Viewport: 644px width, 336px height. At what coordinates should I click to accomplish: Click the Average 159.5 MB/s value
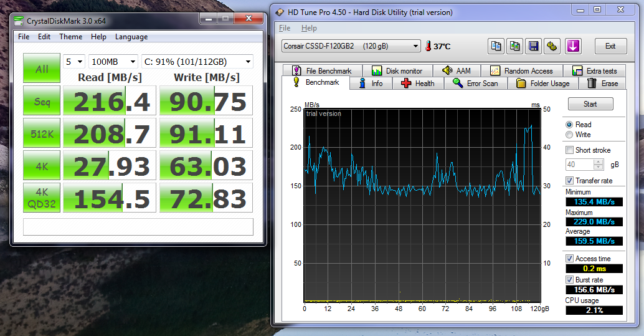(x=594, y=241)
